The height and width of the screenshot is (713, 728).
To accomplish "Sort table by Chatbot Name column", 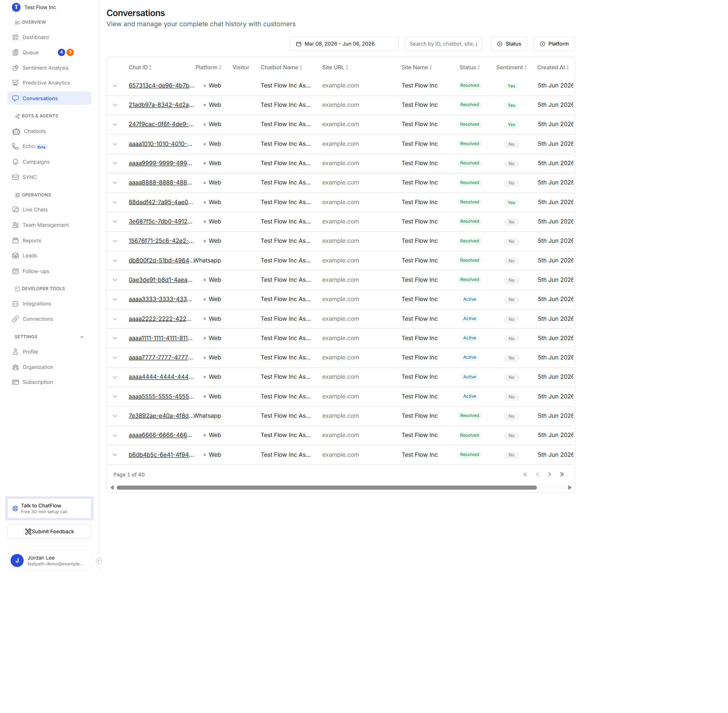I will tap(282, 68).
